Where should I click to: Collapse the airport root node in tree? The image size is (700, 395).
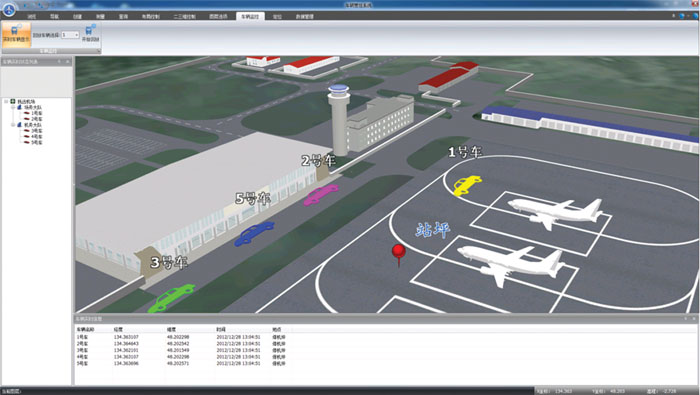tap(6, 102)
